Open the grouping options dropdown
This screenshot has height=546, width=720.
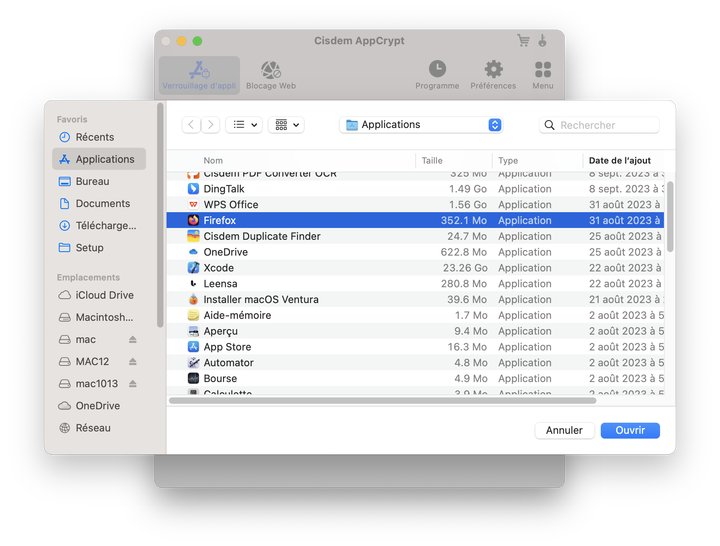pyautogui.click(x=287, y=124)
